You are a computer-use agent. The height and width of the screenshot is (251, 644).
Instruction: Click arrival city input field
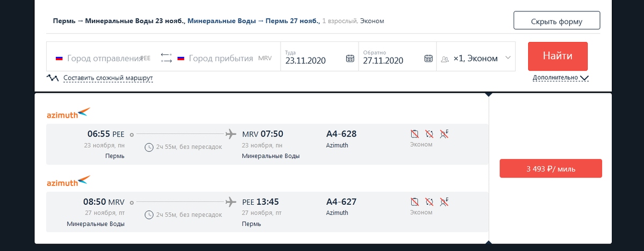(220, 58)
